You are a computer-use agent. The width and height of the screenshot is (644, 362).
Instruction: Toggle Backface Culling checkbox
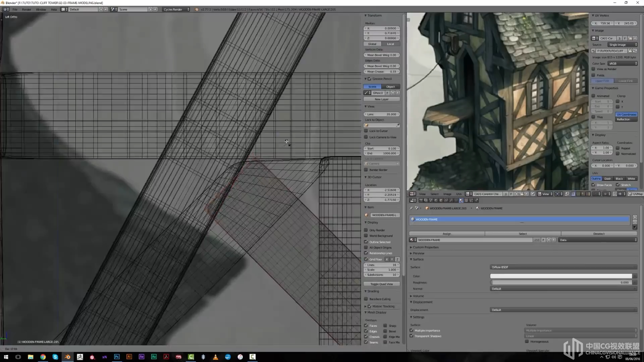click(366, 299)
